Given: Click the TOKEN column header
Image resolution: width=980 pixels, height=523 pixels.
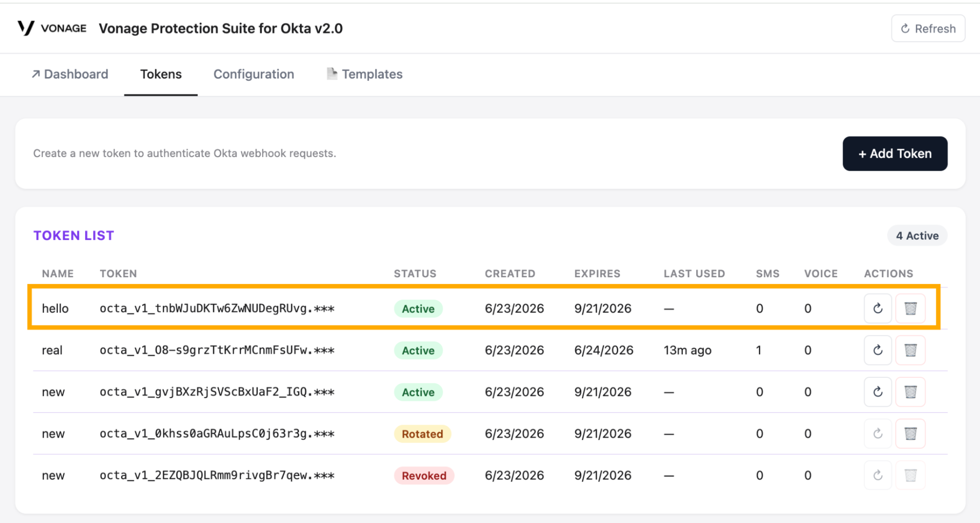Looking at the screenshot, I should point(118,274).
